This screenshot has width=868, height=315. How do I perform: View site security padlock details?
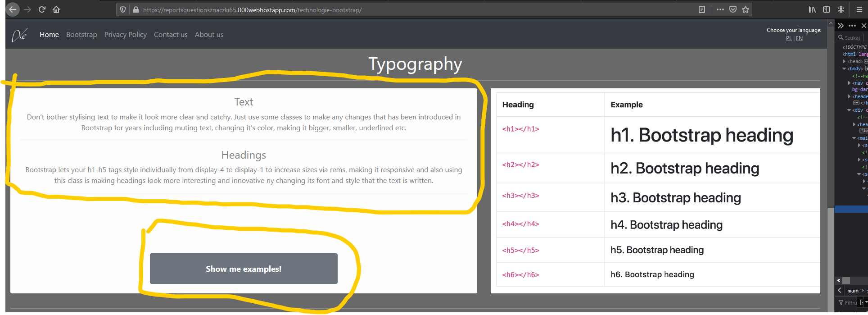136,9
